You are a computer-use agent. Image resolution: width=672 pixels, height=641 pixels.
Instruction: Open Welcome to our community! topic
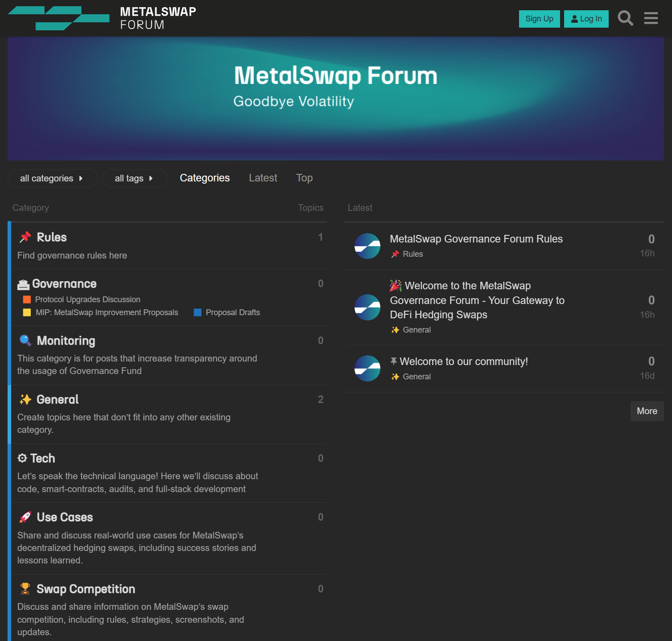pos(464,362)
